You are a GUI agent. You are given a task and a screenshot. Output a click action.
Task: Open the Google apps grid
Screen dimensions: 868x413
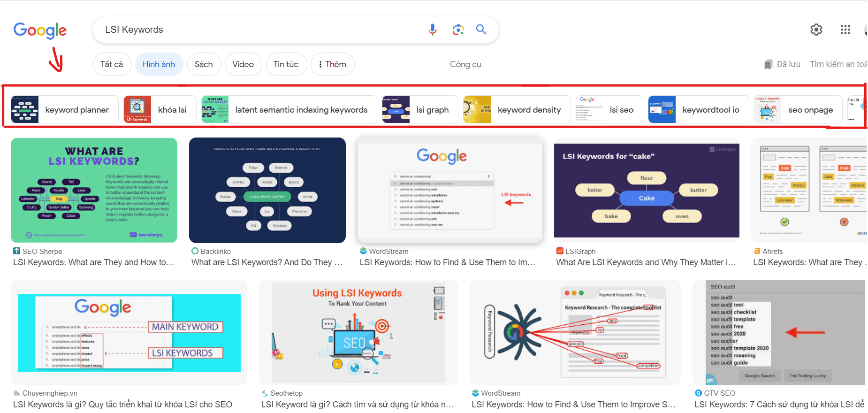coord(845,30)
